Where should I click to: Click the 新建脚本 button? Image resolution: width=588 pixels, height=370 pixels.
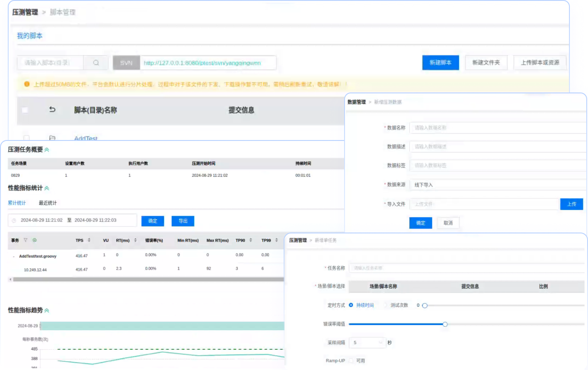(441, 63)
